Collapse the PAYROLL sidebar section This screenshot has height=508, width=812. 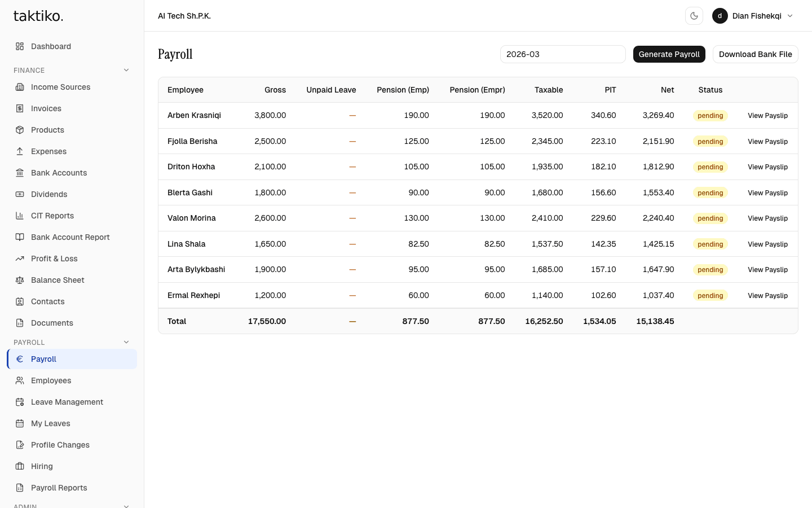126,342
